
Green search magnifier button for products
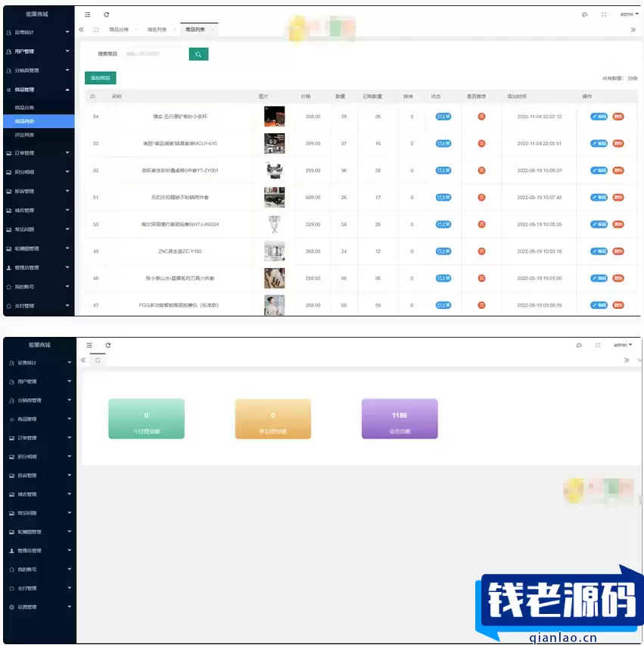[198, 54]
